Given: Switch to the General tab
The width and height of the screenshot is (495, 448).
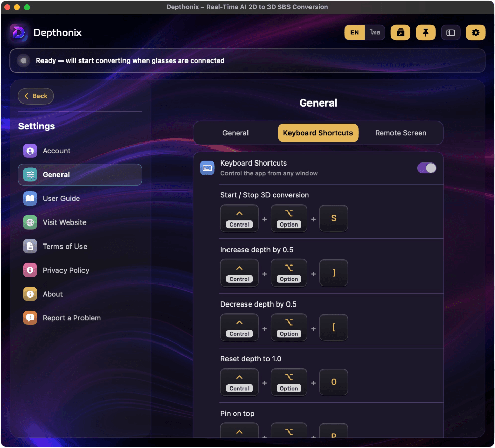Looking at the screenshot, I should click(236, 133).
